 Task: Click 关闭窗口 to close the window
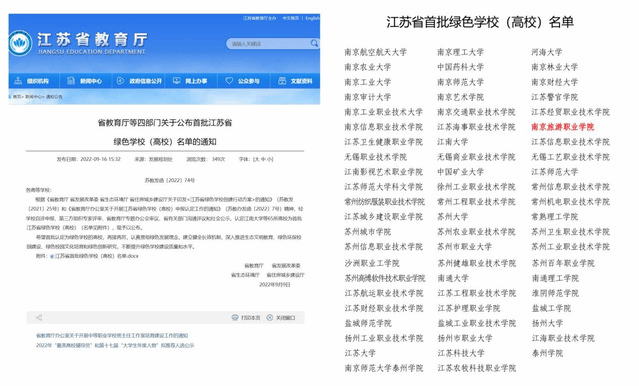[285, 318]
